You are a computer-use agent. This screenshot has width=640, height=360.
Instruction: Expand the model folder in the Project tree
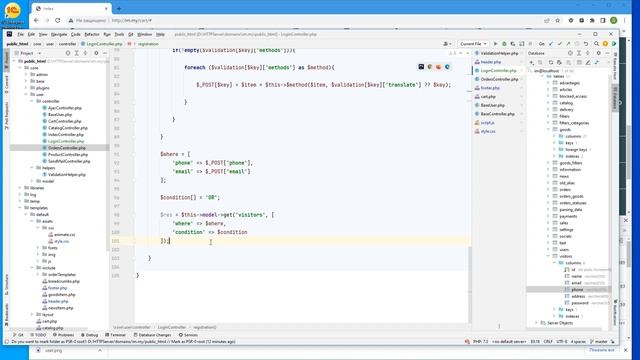pos(32,181)
